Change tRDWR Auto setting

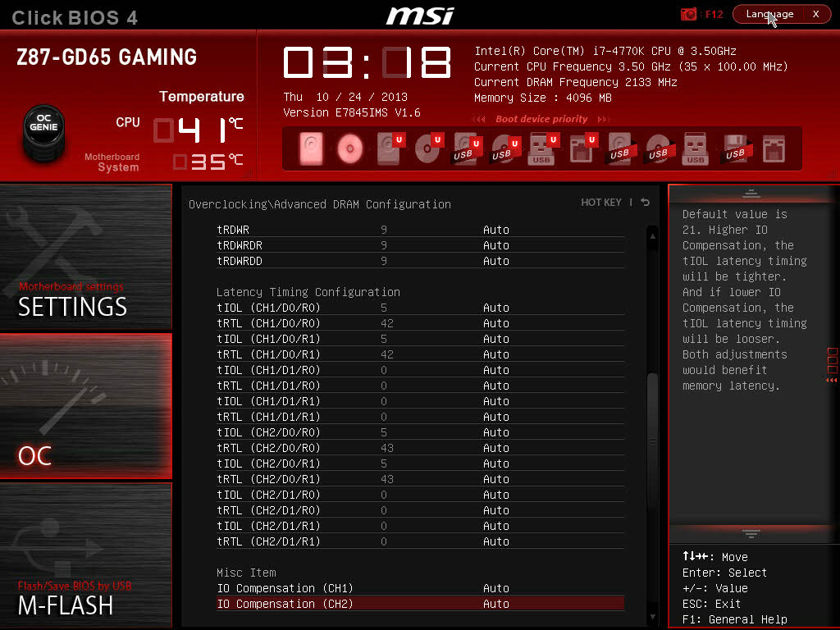coord(495,230)
